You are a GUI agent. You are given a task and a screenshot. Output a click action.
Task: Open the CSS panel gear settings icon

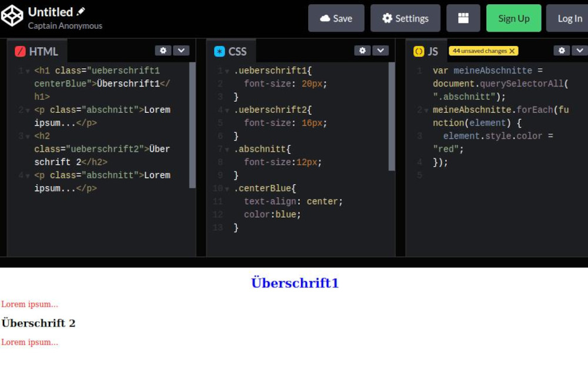click(x=362, y=51)
